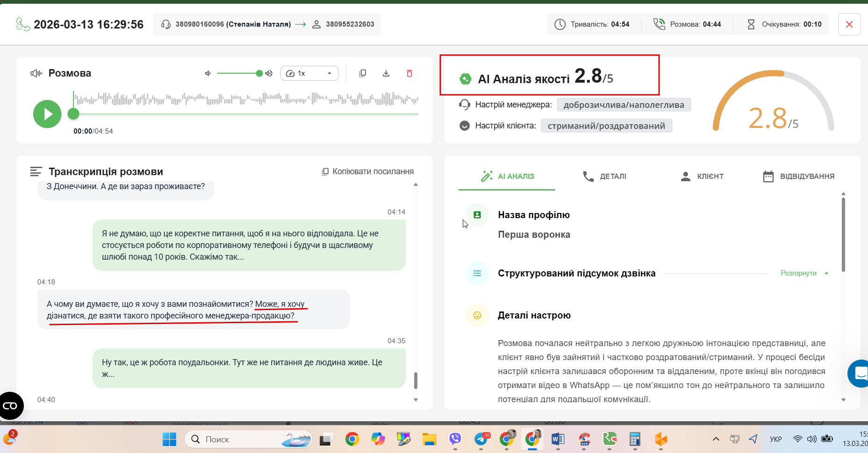The image size is (868, 453).
Task: Click the audio progress bar handle
Action: click(73, 114)
